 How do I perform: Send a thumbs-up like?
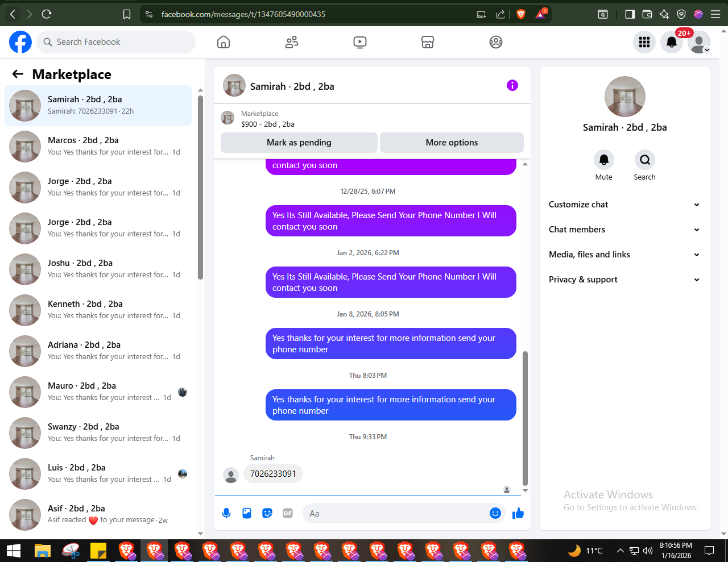(518, 514)
